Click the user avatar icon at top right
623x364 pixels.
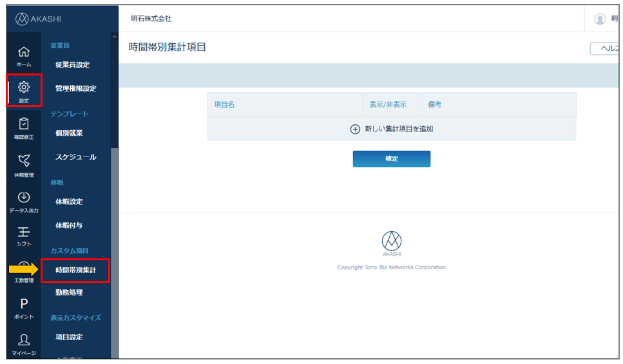(600, 19)
